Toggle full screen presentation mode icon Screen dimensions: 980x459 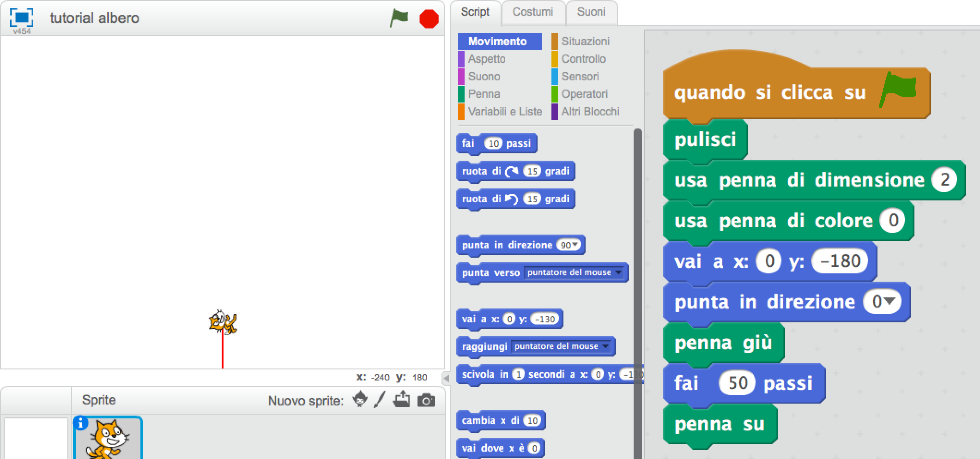click(22, 18)
